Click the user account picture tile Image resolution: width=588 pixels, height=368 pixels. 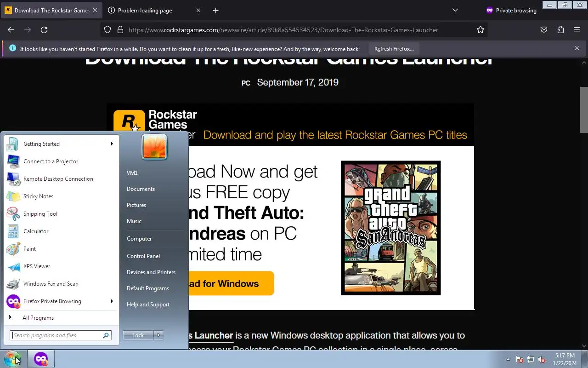(x=154, y=147)
